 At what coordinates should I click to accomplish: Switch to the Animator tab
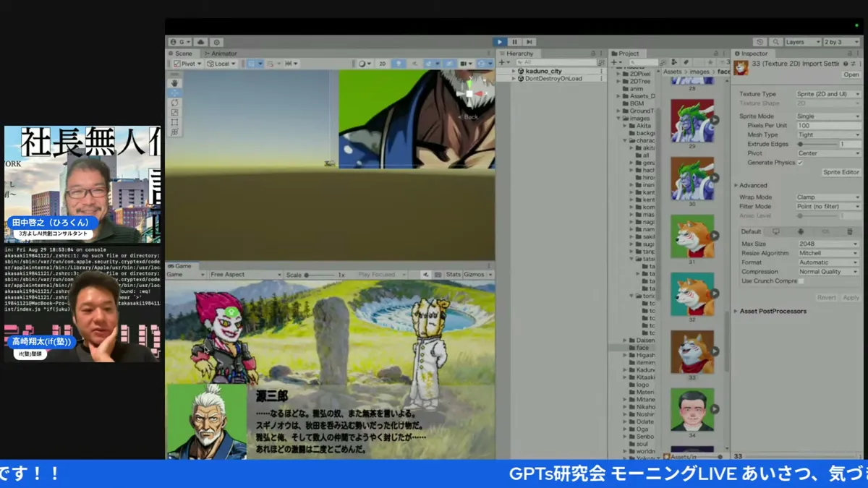coord(221,53)
